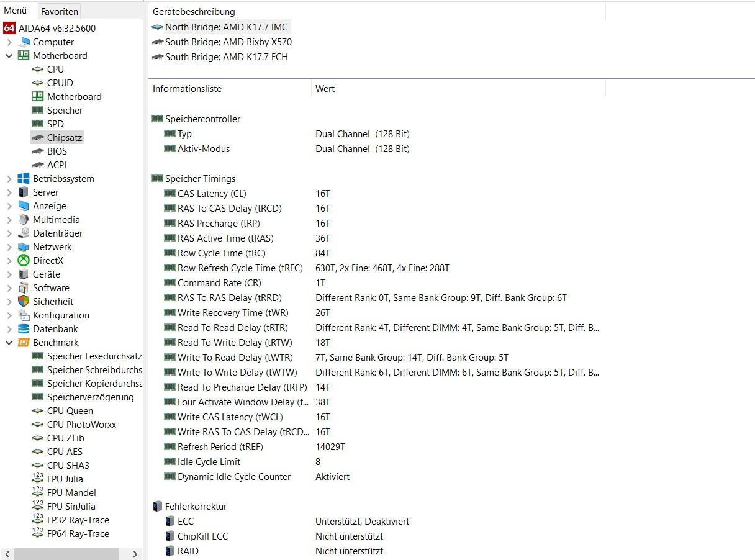Expand the Computer tree node
The height and width of the screenshot is (560, 755).
[9, 42]
